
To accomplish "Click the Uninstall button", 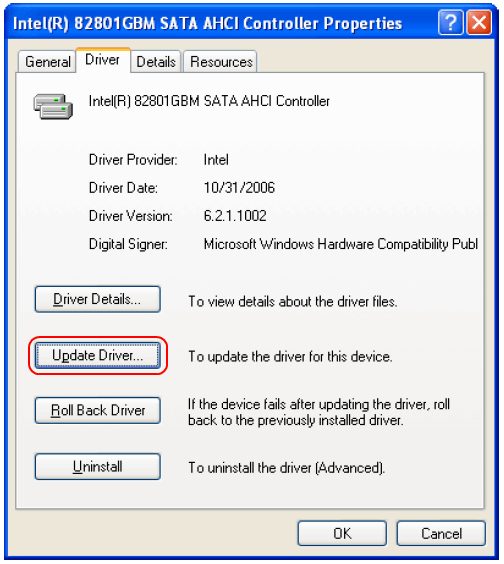I will [x=97, y=467].
